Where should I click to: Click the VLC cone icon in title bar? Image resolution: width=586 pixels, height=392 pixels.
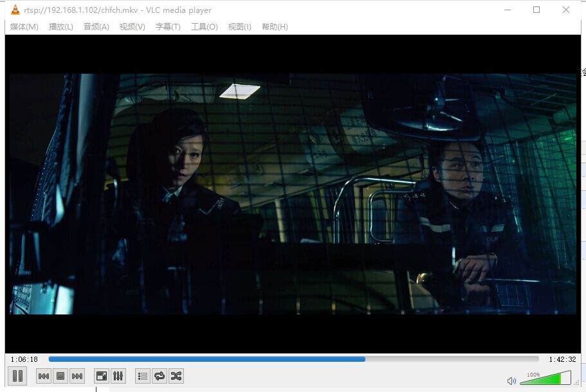pyautogui.click(x=15, y=10)
